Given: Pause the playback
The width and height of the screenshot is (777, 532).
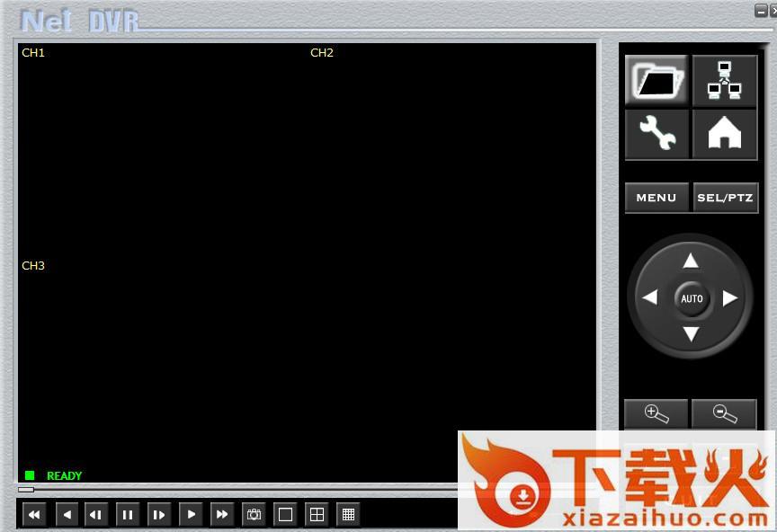Looking at the screenshot, I should [128, 515].
